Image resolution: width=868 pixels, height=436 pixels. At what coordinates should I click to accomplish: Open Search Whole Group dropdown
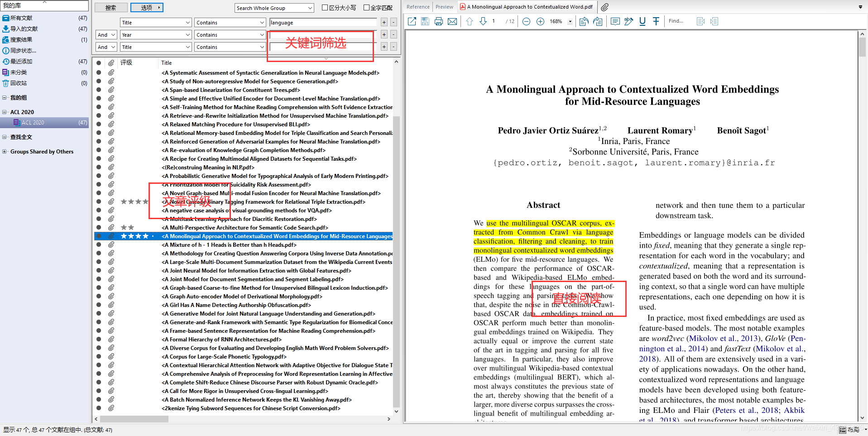tap(274, 8)
